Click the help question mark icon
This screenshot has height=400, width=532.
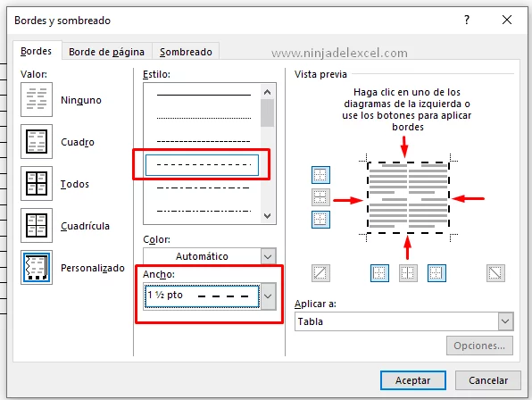467,20
